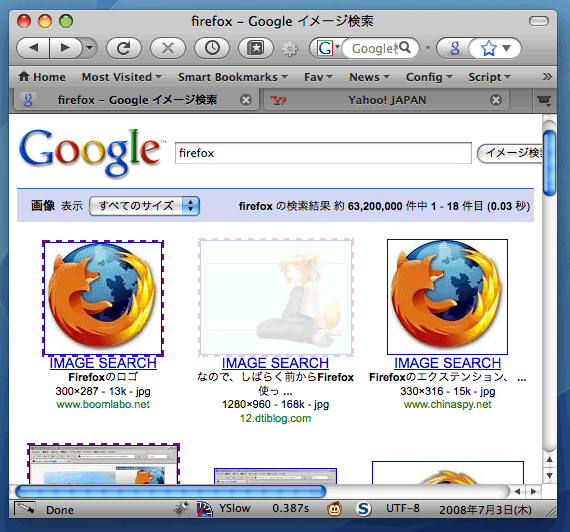Viewport: 570px width, 532px height.
Task: Click the www.boomlabo.net source text
Action: point(103,404)
